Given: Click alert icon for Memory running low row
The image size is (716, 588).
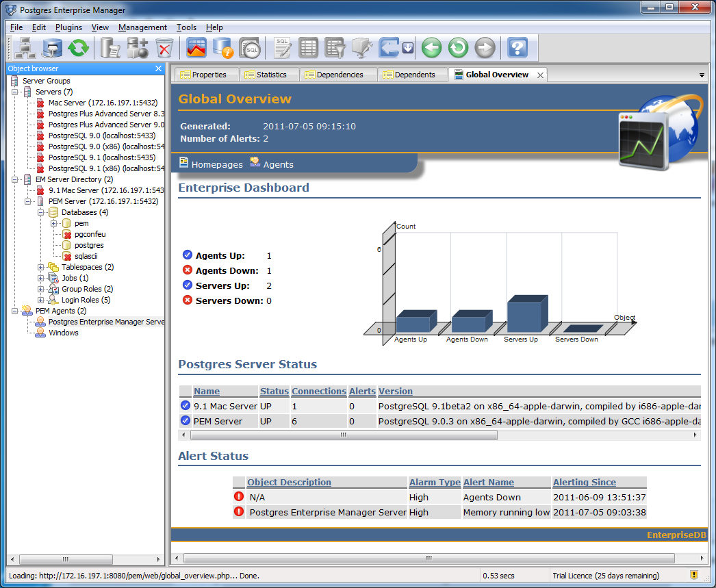Looking at the screenshot, I should point(238,511).
